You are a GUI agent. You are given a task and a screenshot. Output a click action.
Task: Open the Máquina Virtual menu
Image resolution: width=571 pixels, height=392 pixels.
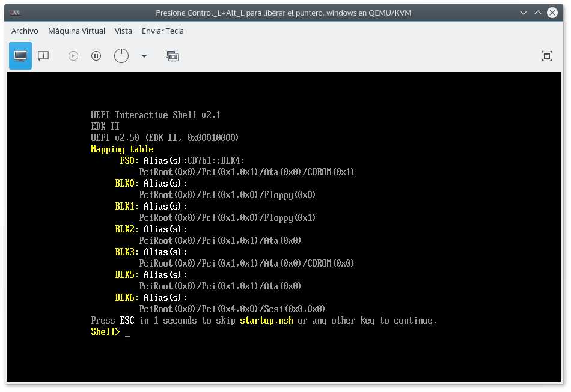(x=76, y=31)
